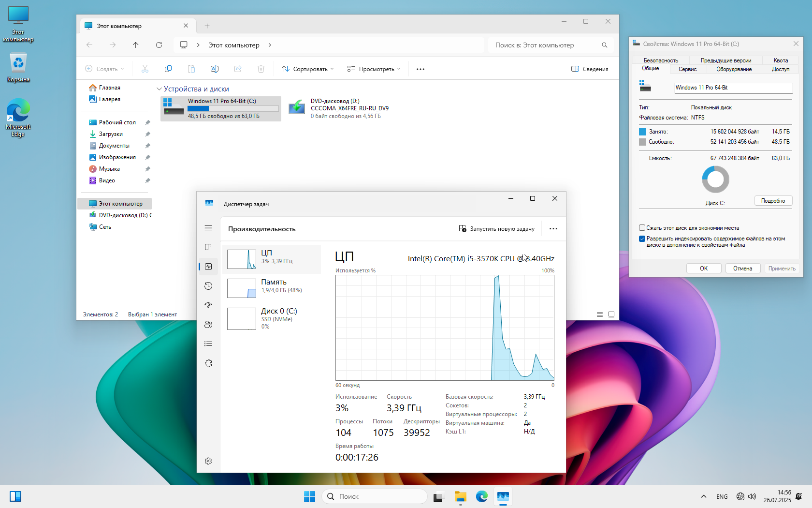
Task: Collapse the Устройства и диски group
Action: [x=159, y=89]
